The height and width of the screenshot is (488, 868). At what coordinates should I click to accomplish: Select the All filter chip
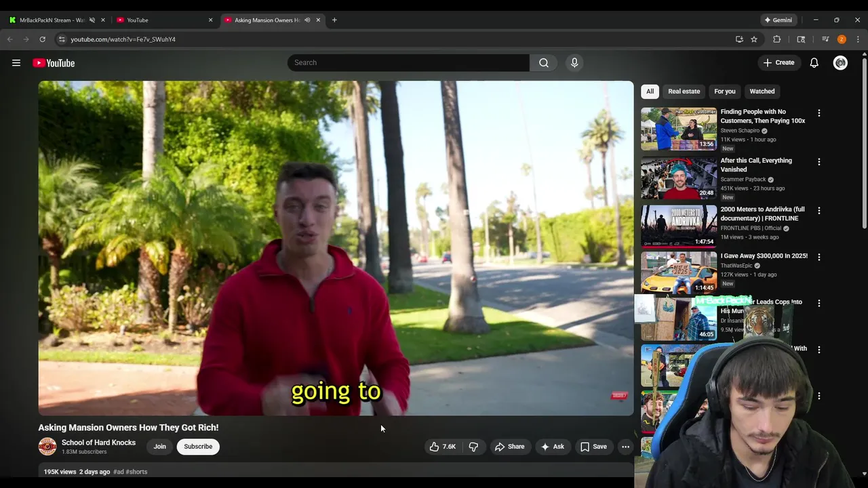[650, 91]
